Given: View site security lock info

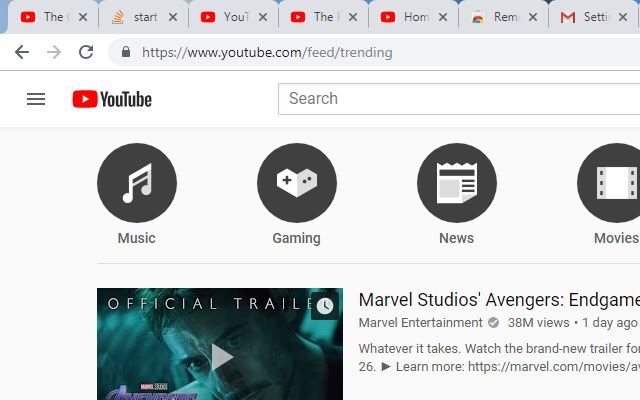Looking at the screenshot, I should click(126, 52).
